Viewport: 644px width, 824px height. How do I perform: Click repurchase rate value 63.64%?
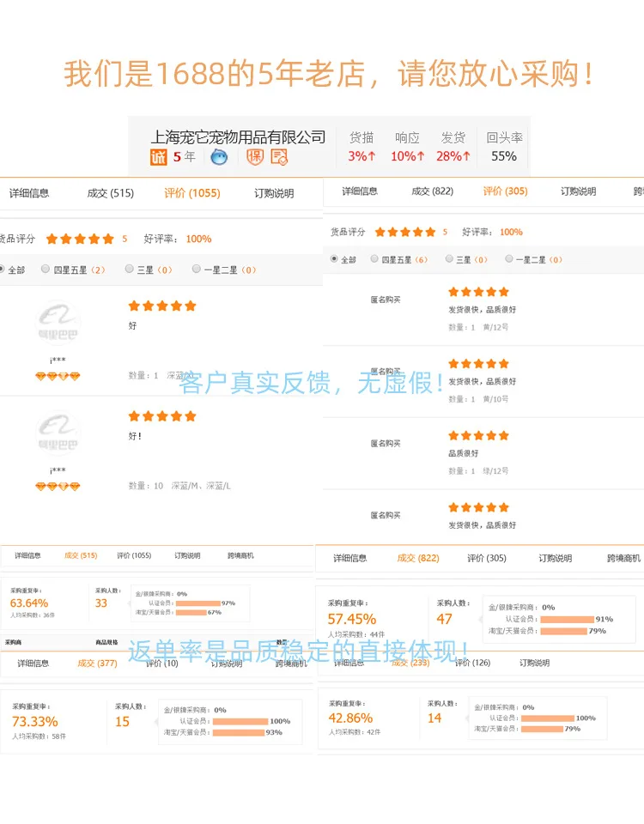point(29,603)
